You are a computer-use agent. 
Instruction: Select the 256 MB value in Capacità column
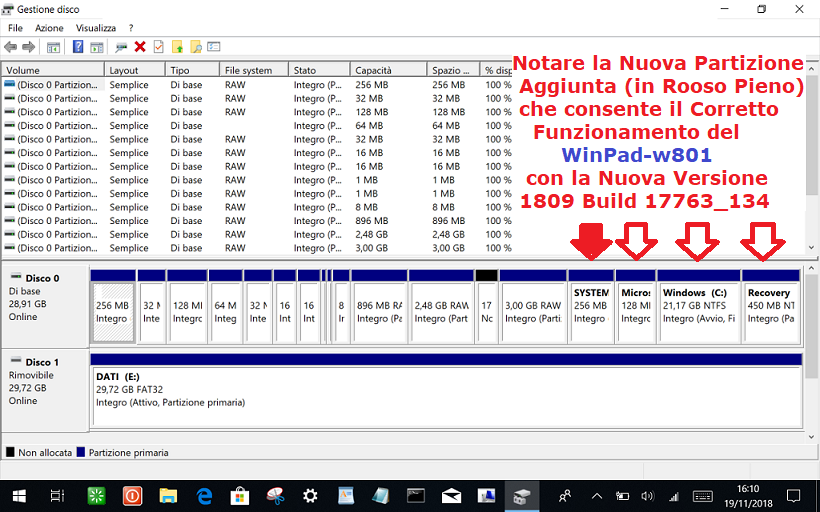371,85
